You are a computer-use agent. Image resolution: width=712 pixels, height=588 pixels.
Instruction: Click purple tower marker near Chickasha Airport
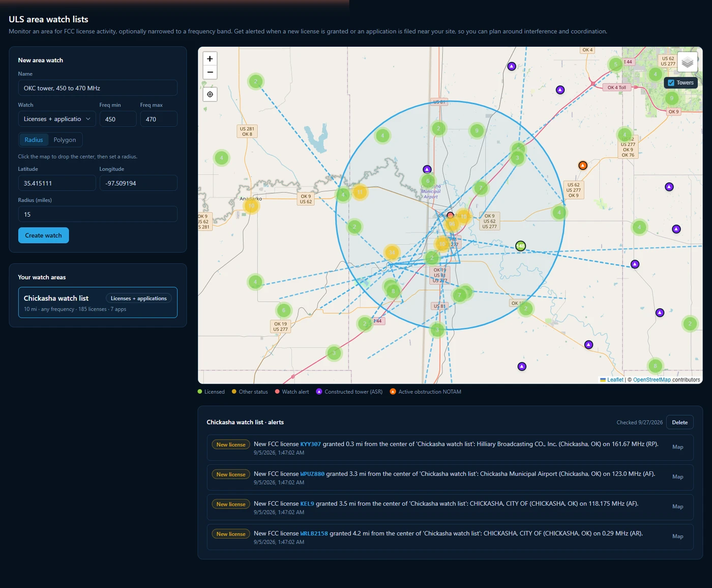click(x=427, y=169)
